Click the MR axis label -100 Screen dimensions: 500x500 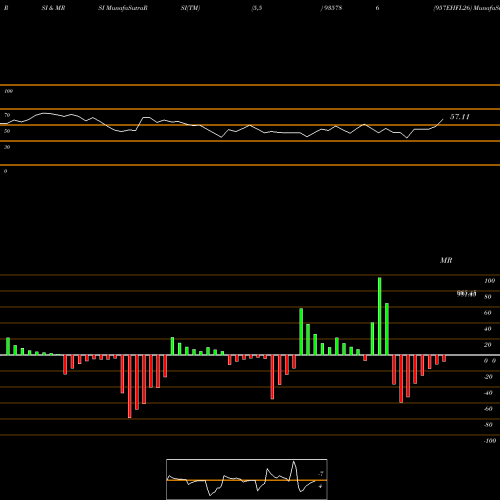pyautogui.click(x=490, y=441)
